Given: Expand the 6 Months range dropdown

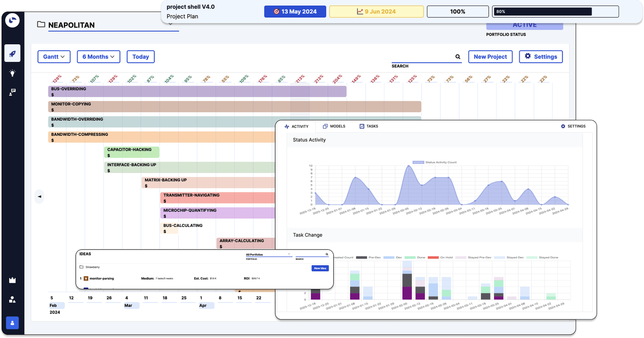Looking at the screenshot, I should pyautogui.click(x=99, y=57).
